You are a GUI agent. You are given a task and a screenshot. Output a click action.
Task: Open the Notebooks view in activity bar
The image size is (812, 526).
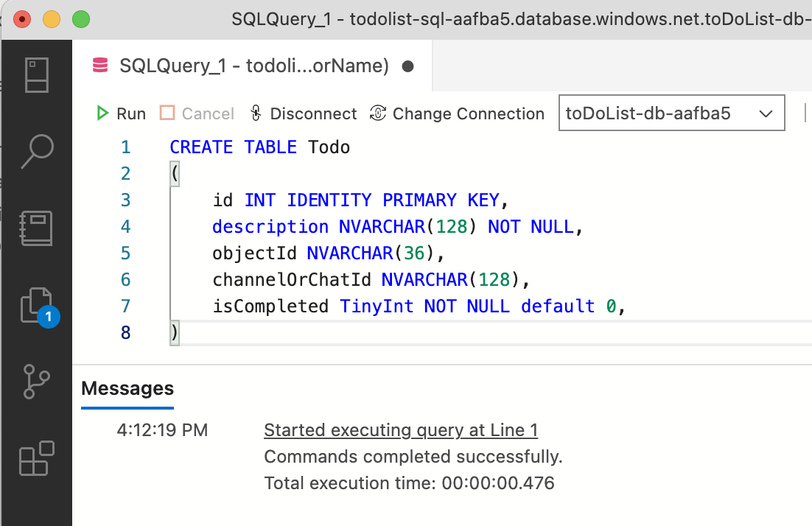(36, 228)
